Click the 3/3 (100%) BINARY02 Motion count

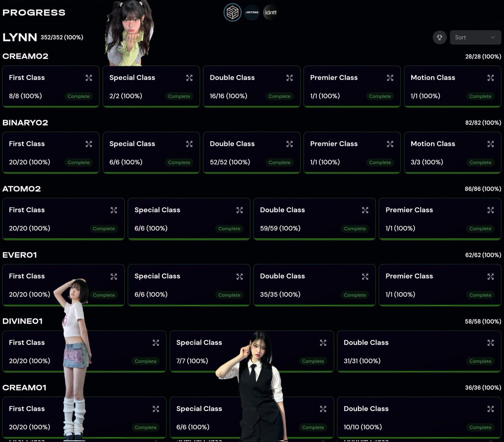click(427, 162)
